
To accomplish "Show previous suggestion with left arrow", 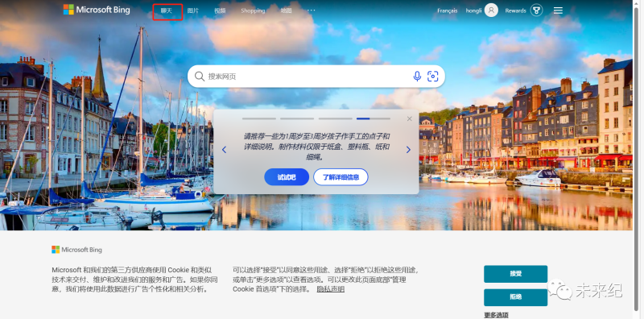I will pyautogui.click(x=224, y=150).
